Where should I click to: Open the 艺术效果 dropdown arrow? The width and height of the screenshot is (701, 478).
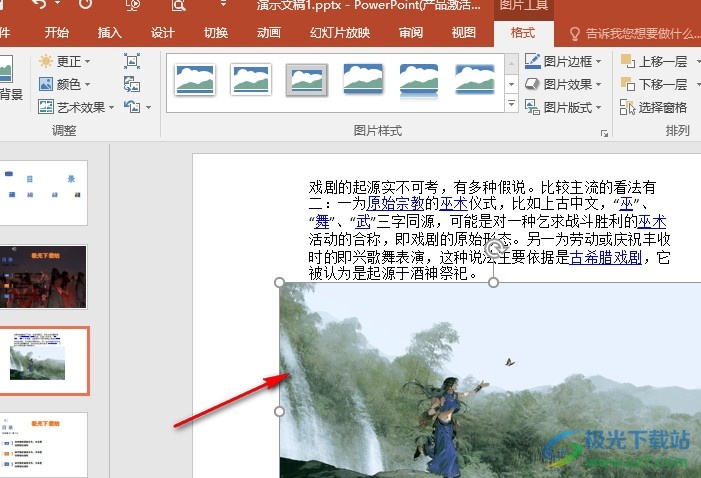pyautogui.click(x=111, y=107)
